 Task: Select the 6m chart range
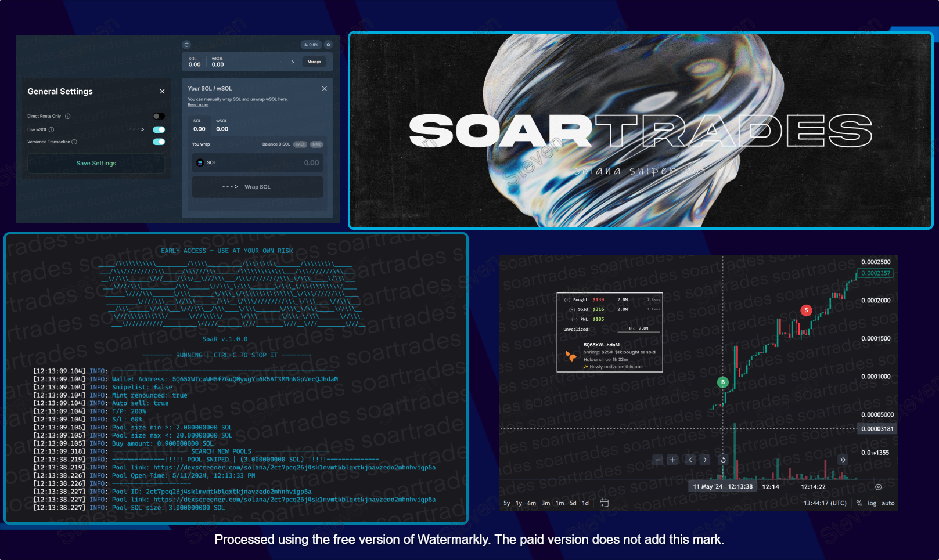531,503
